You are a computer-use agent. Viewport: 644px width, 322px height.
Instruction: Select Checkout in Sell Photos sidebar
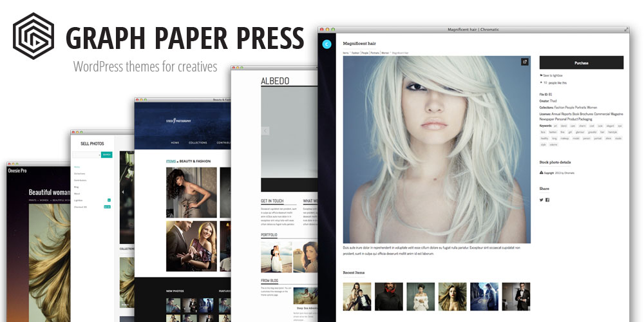[x=80, y=207]
